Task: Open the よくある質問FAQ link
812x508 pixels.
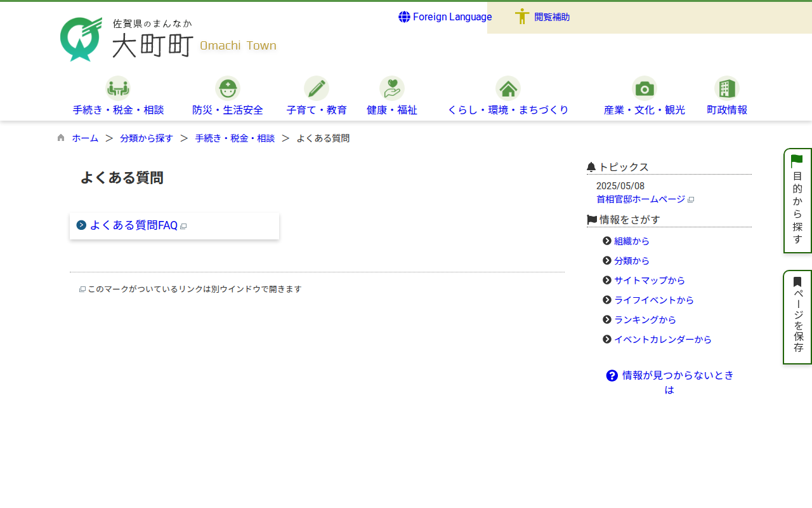Action: pyautogui.click(x=133, y=225)
